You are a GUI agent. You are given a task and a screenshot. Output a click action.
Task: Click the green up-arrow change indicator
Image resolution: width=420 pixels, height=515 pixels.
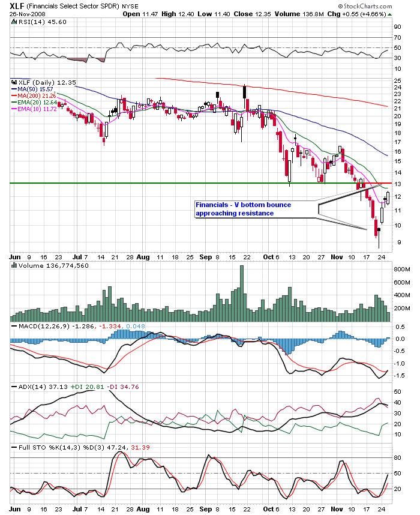click(389, 14)
